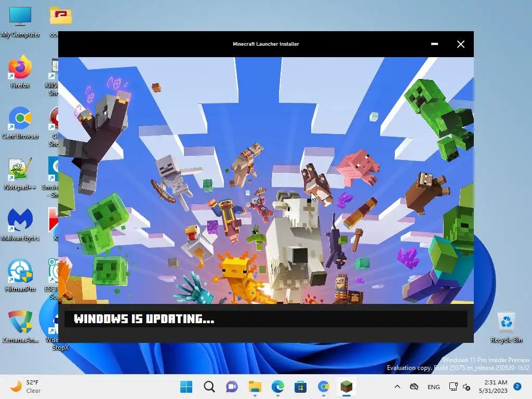Switch to Cent Browser in taskbar
This screenshot has width=532, height=399.
(324, 387)
